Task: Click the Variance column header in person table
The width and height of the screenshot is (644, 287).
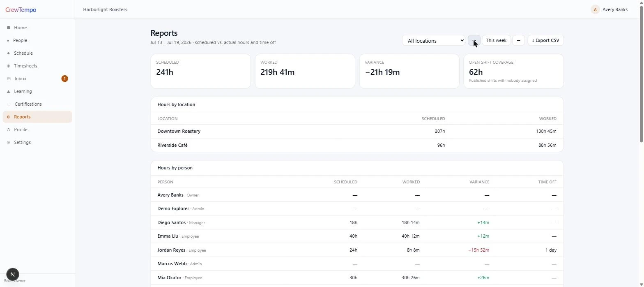Action: point(479,182)
